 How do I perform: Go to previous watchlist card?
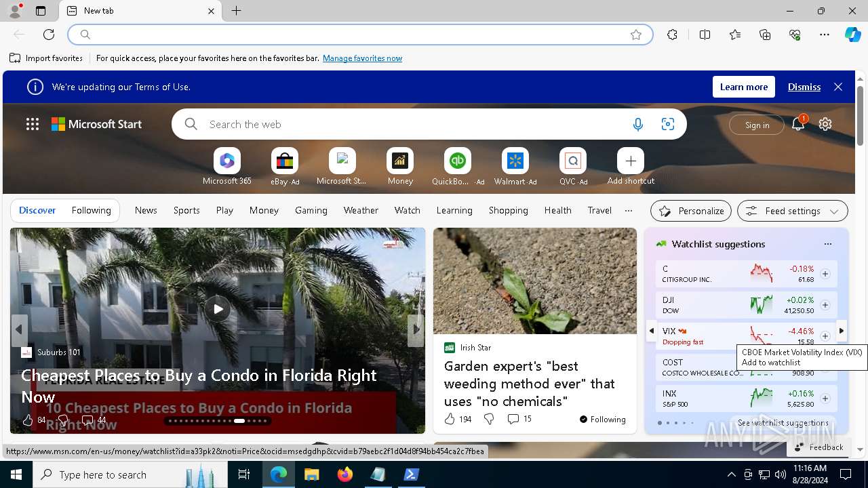click(651, 331)
